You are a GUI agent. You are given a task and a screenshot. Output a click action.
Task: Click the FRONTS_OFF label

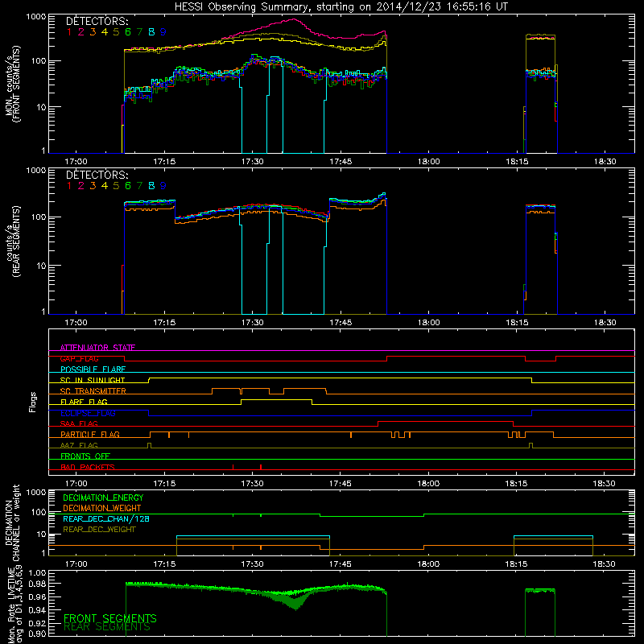(85, 456)
